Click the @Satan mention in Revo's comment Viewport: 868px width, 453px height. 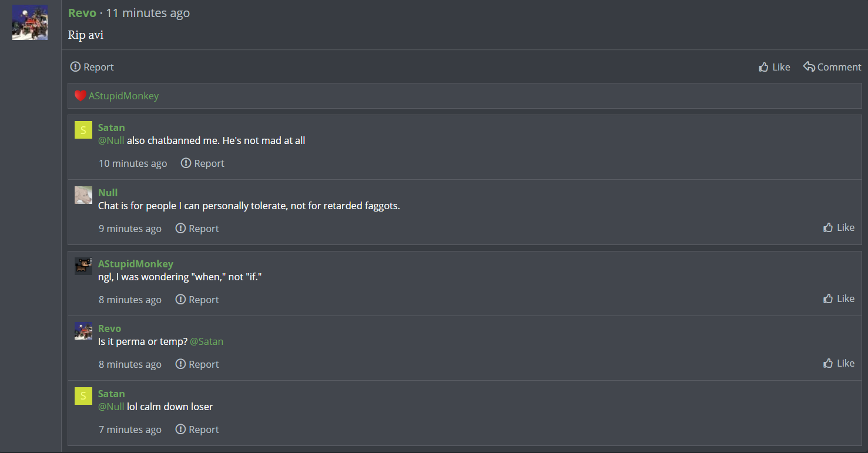207,341
